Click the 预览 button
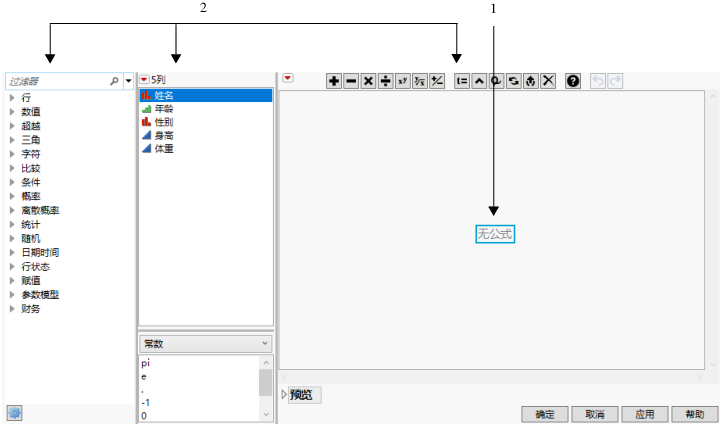 (x=304, y=395)
